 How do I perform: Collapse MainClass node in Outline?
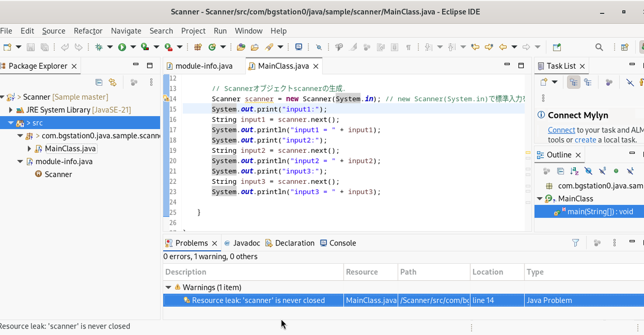[540, 199]
